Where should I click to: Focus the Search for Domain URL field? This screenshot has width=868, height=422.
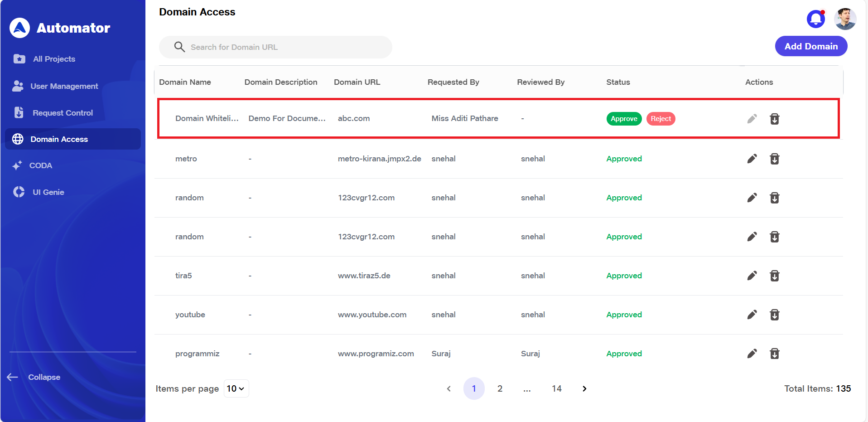281,47
